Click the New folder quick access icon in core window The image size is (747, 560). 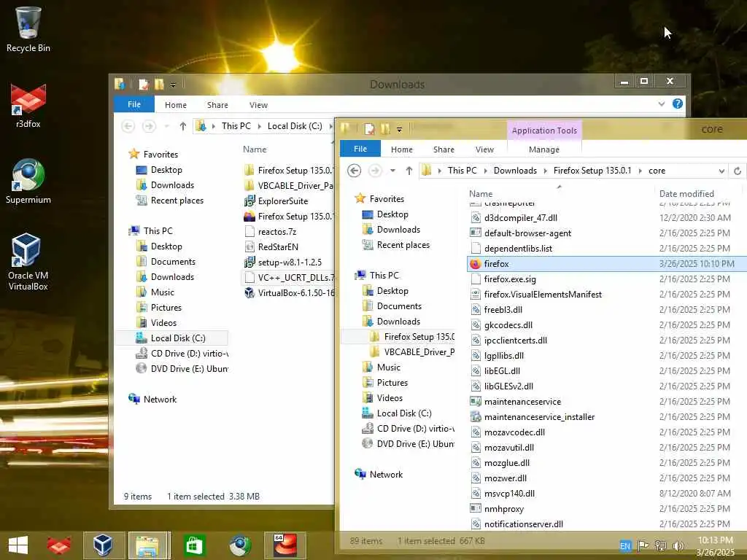385,128
